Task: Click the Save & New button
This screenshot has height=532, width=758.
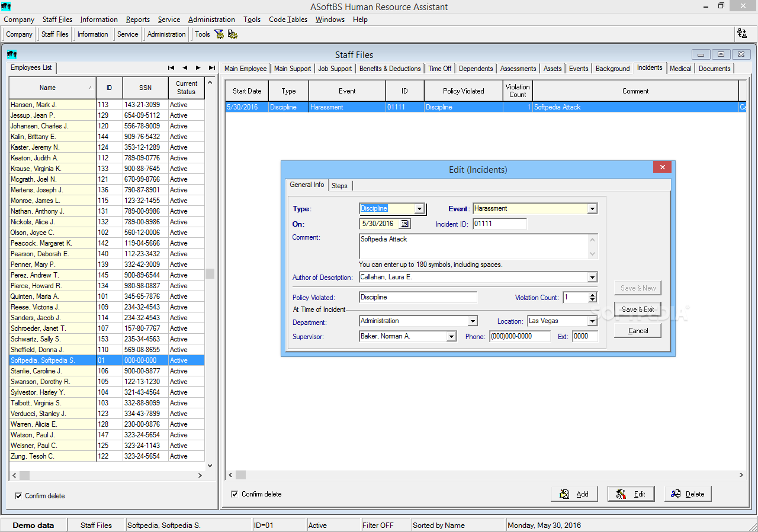Action: (638, 288)
